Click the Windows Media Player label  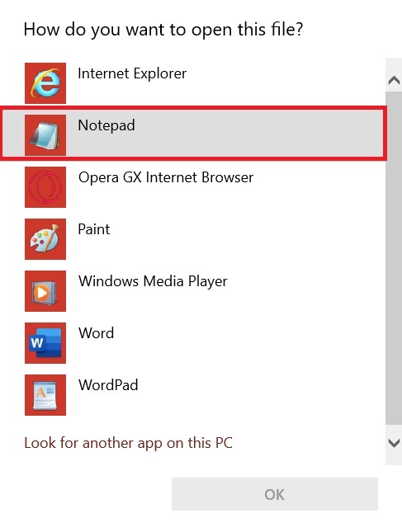[153, 281]
